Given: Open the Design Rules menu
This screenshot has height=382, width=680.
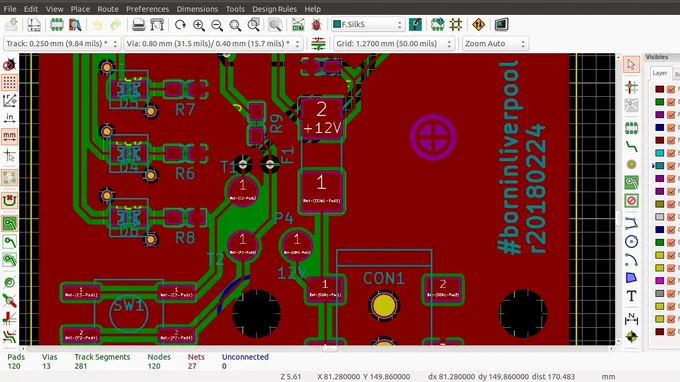Looking at the screenshot, I should (275, 9).
